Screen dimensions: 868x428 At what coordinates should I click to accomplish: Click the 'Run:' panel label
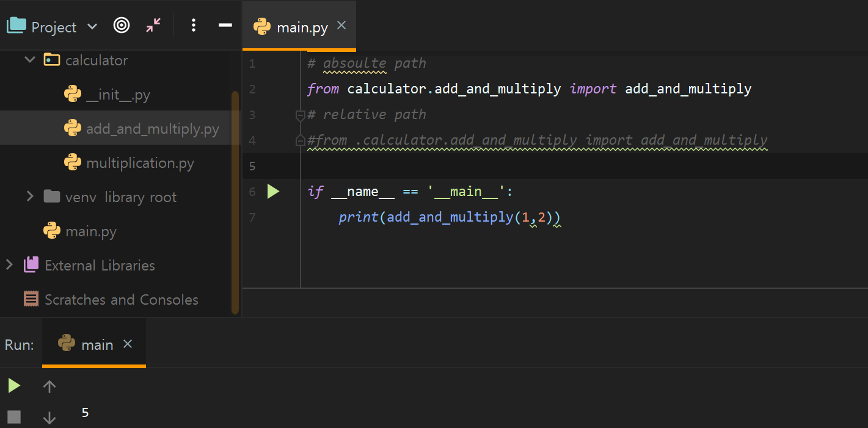(20, 345)
